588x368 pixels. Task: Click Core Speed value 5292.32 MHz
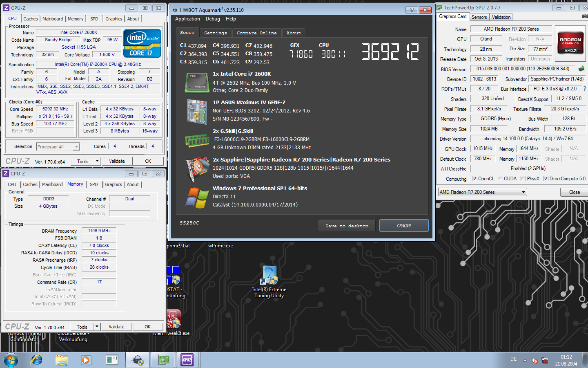pos(56,109)
